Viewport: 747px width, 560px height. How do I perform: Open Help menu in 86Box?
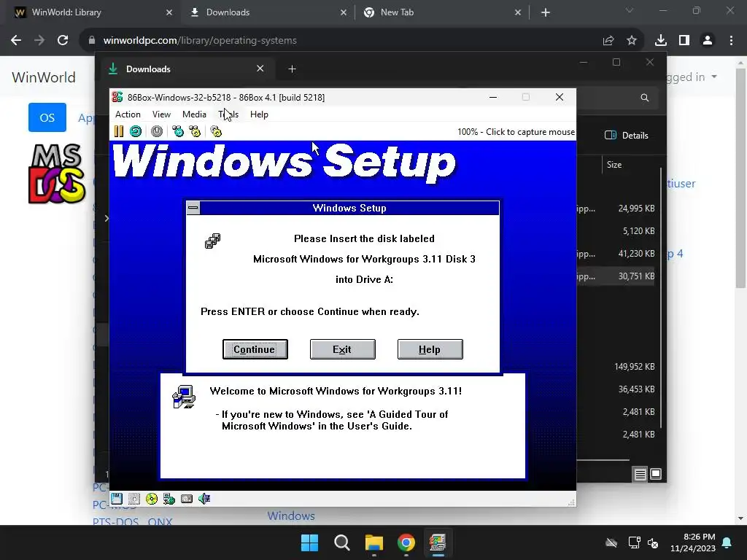(x=259, y=114)
